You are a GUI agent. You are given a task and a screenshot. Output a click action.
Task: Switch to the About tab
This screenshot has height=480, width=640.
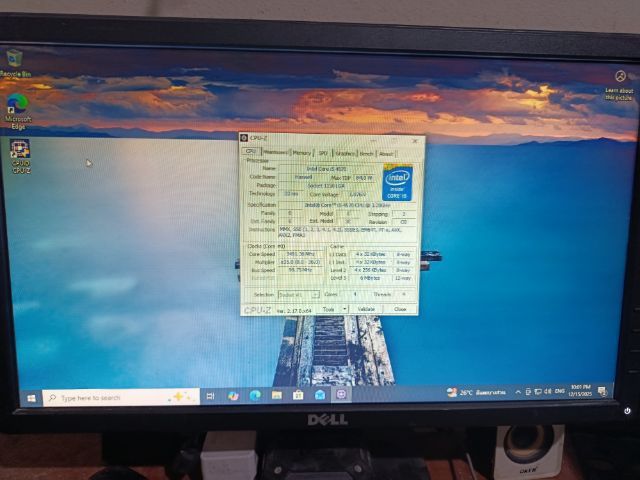pyautogui.click(x=386, y=154)
